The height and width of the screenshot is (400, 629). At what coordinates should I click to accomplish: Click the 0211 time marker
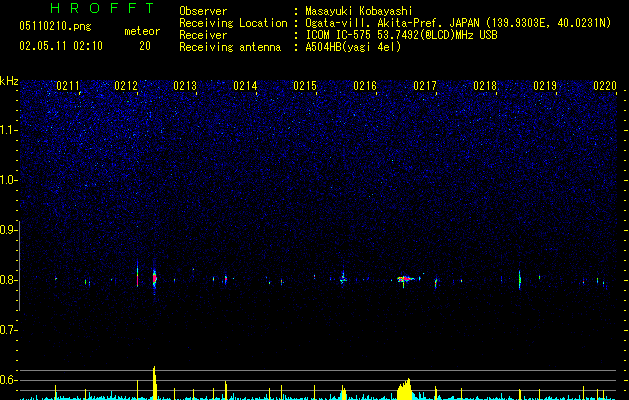tap(68, 86)
